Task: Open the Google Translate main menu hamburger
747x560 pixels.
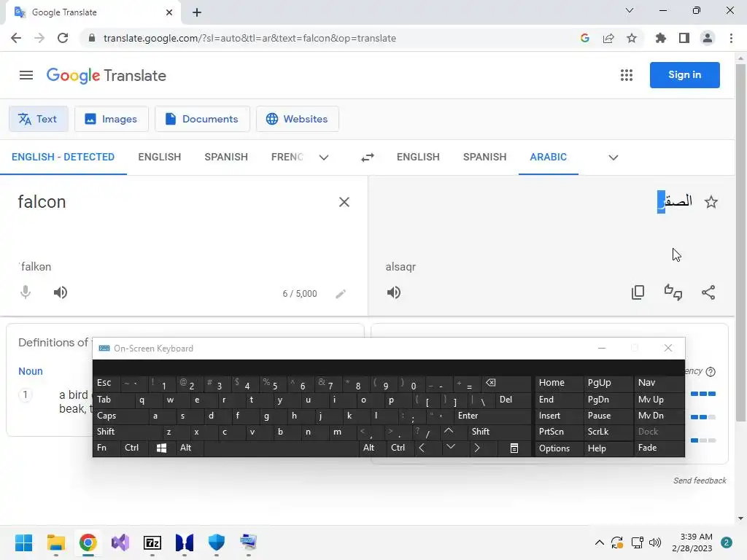Action: coord(26,75)
